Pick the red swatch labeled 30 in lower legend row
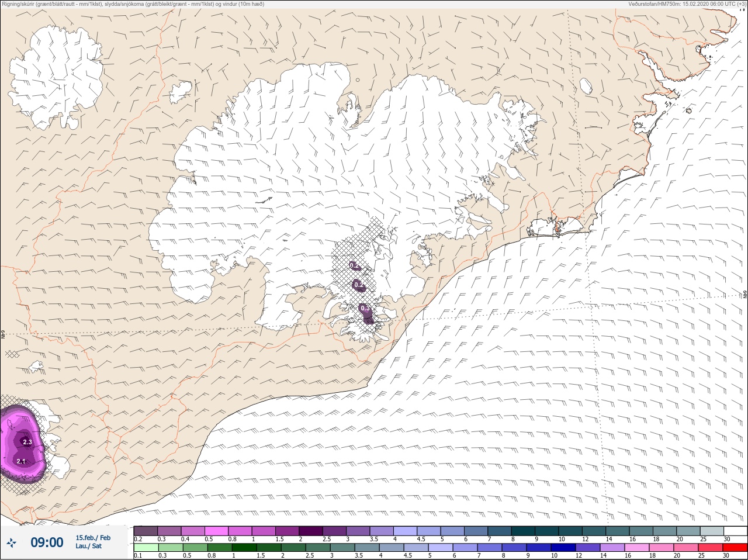Viewport: 748px width, 560px height. 735,548
